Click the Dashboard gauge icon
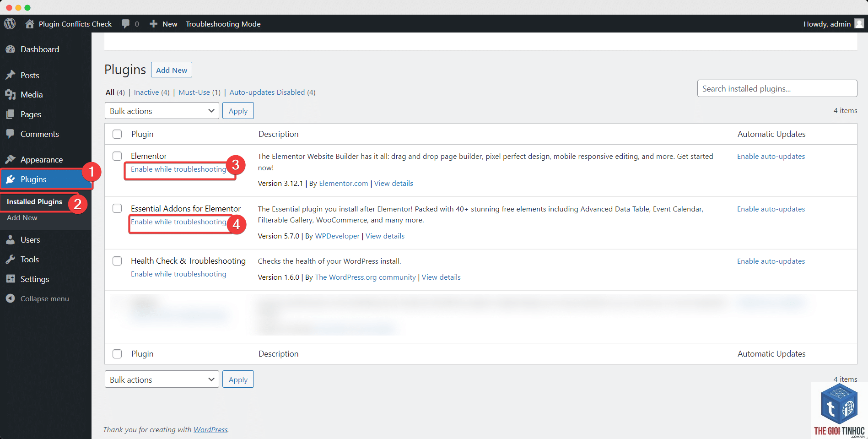Image resolution: width=868 pixels, height=439 pixels. click(x=10, y=49)
